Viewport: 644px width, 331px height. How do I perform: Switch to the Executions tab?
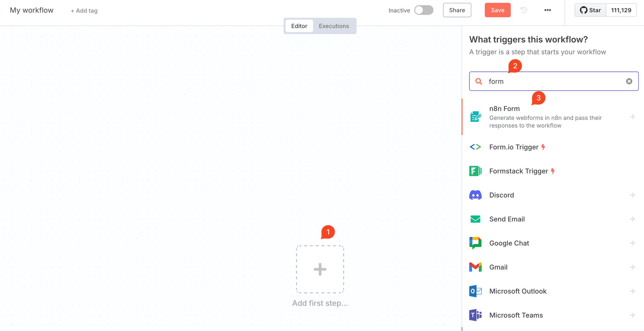pos(334,26)
